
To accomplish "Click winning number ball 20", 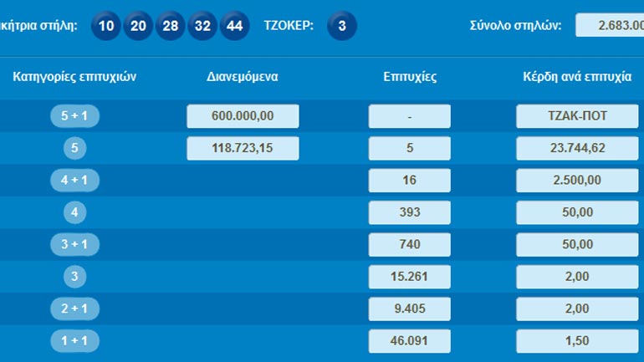I will point(138,26).
